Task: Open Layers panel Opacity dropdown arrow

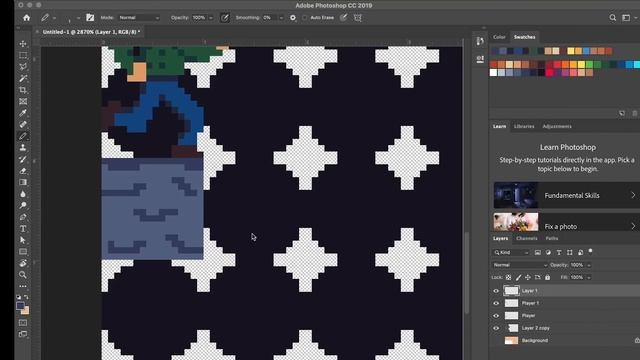Action: tap(589, 265)
